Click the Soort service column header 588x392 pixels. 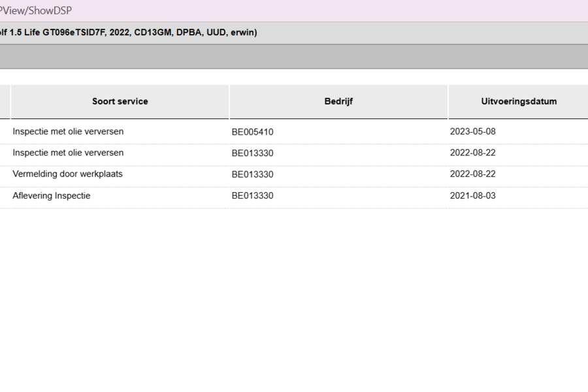coord(120,101)
